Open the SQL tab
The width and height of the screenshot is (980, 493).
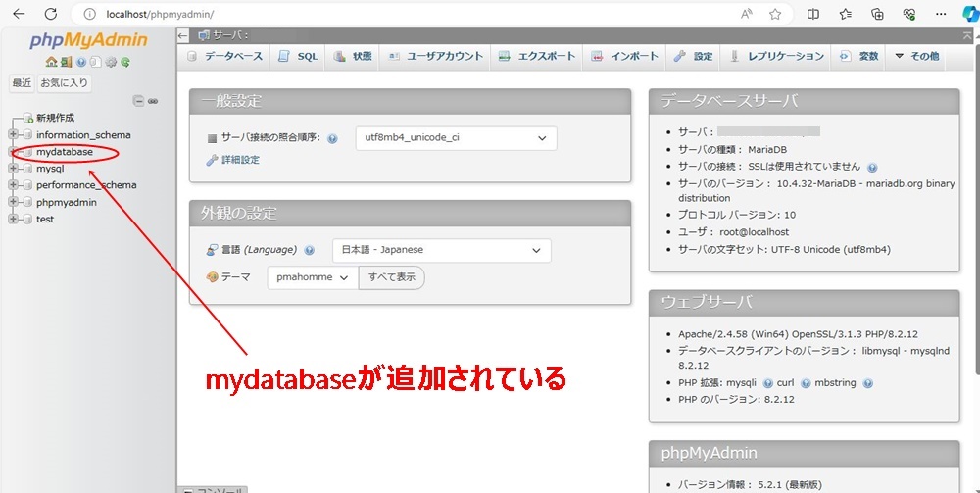click(x=299, y=56)
